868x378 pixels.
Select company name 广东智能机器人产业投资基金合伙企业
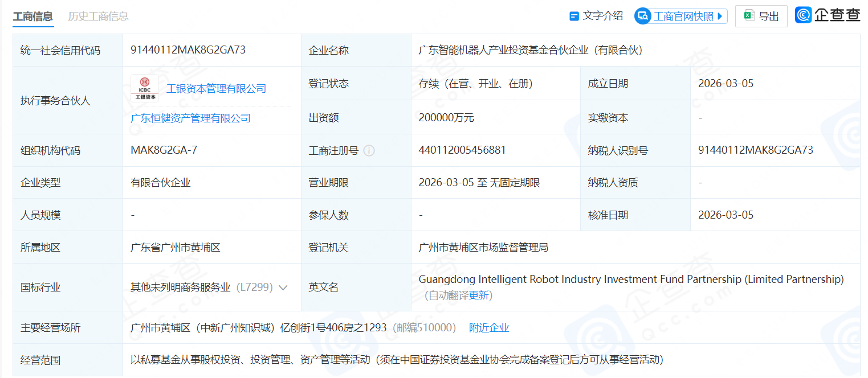pos(503,50)
